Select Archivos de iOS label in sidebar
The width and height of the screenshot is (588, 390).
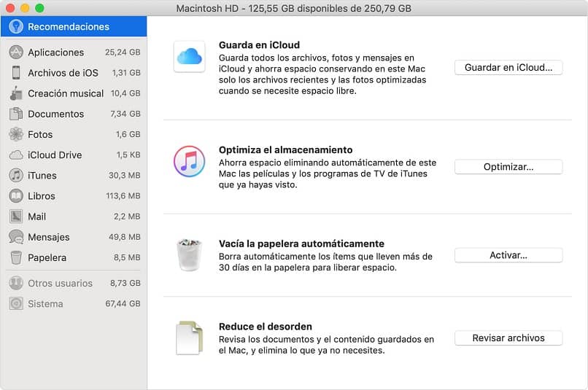point(63,73)
